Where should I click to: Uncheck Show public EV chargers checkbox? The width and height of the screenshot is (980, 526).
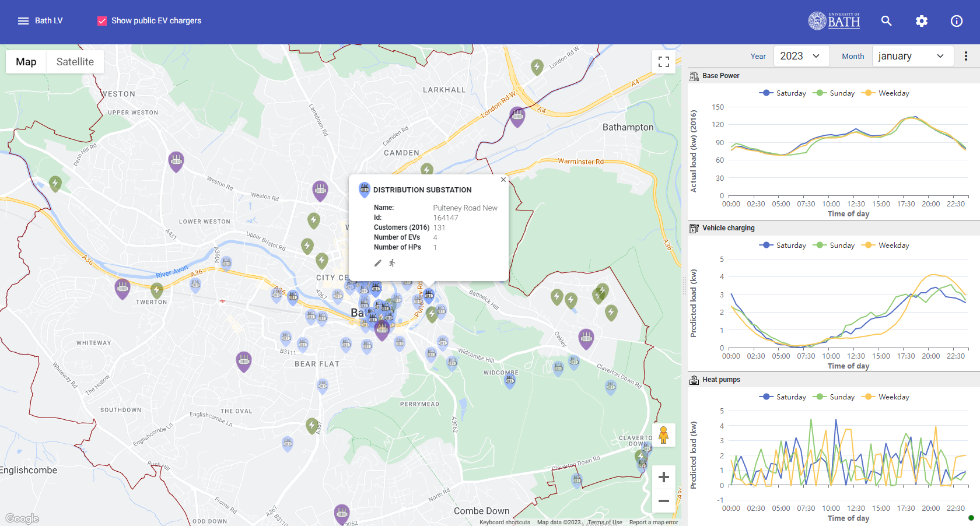pos(102,21)
